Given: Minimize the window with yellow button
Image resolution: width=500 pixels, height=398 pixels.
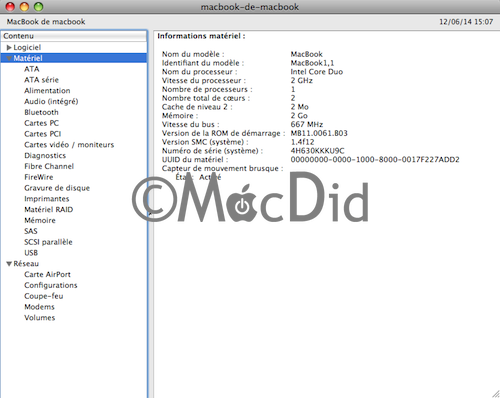Looking at the screenshot, I should [x=25, y=6].
